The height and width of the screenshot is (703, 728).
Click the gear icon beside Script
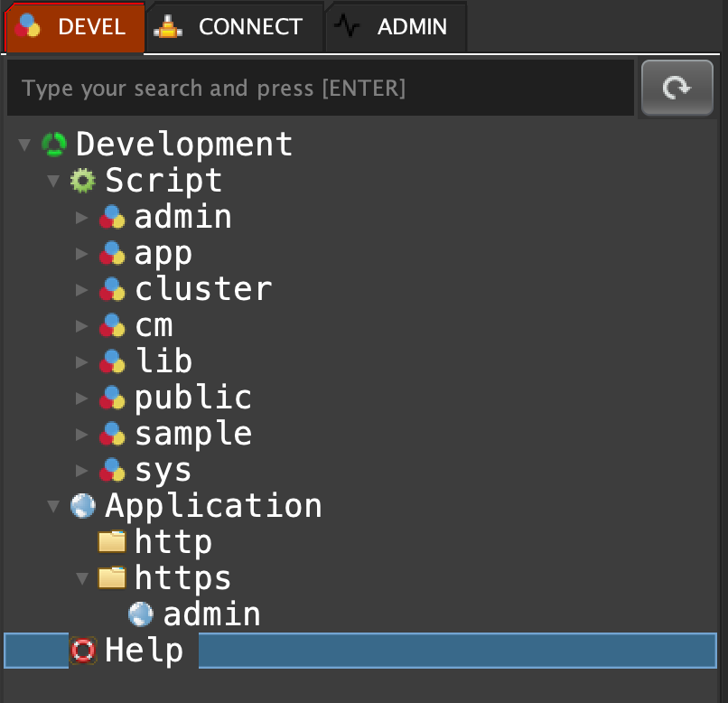click(83, 181)
